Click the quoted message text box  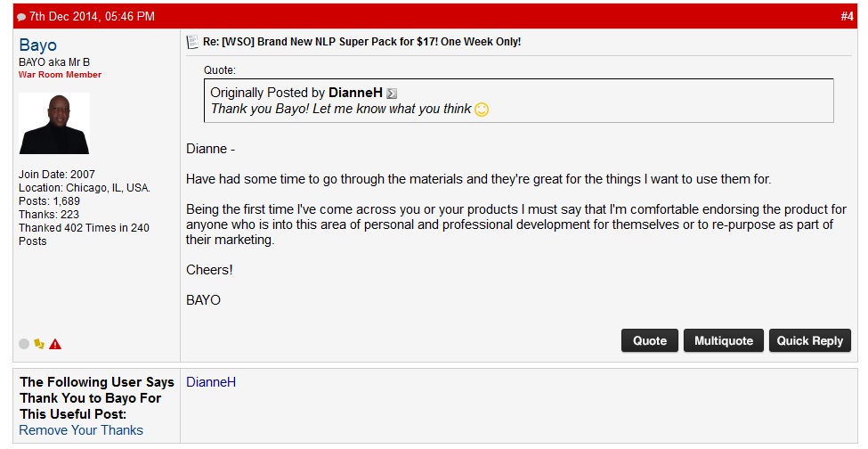(x=519, y=100)
